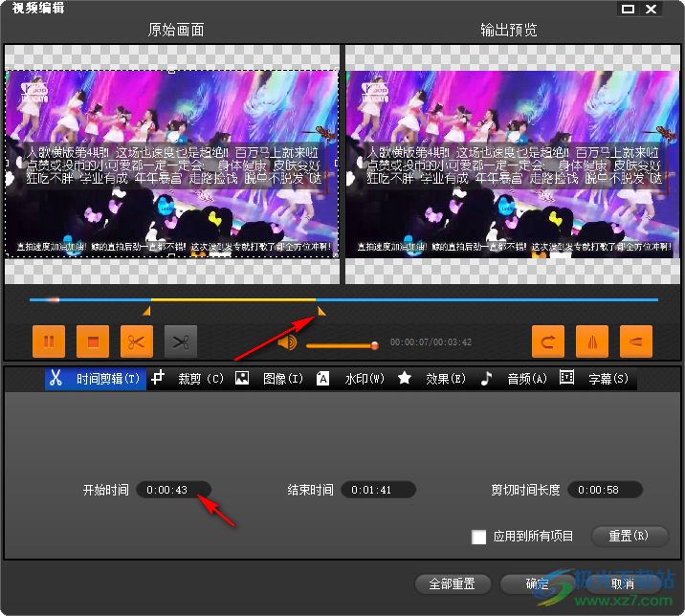Open the 裁剪(C) crop tab
This screenshot has height=616, width=685.
(x=188, y=379)
